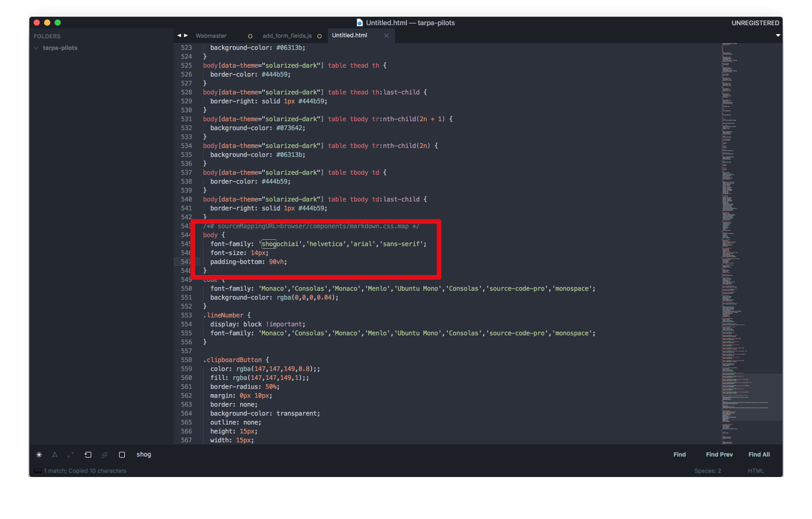Click the next tab navigation arrow
The width and height of the screenshot is (812, 519).
pos(186,35)
